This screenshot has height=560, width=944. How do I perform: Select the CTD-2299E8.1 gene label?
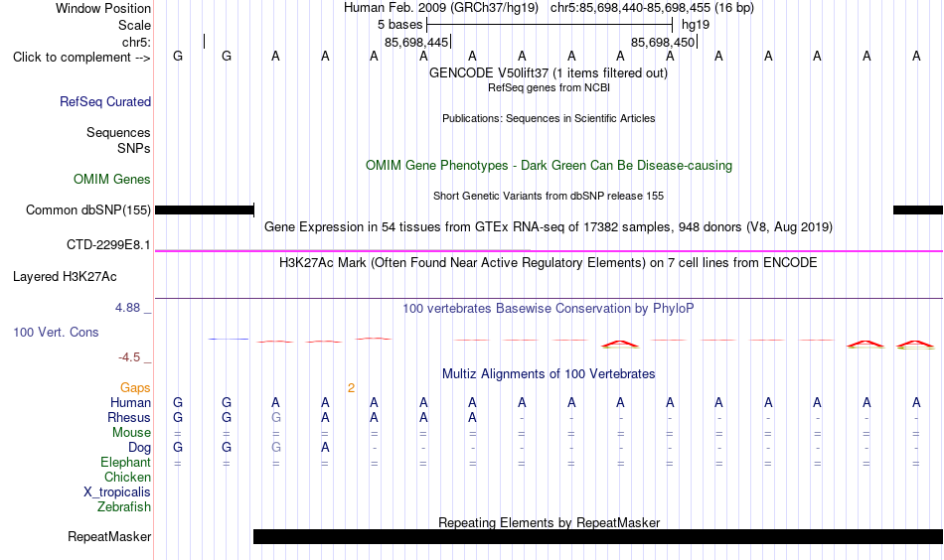coord(108,245)
